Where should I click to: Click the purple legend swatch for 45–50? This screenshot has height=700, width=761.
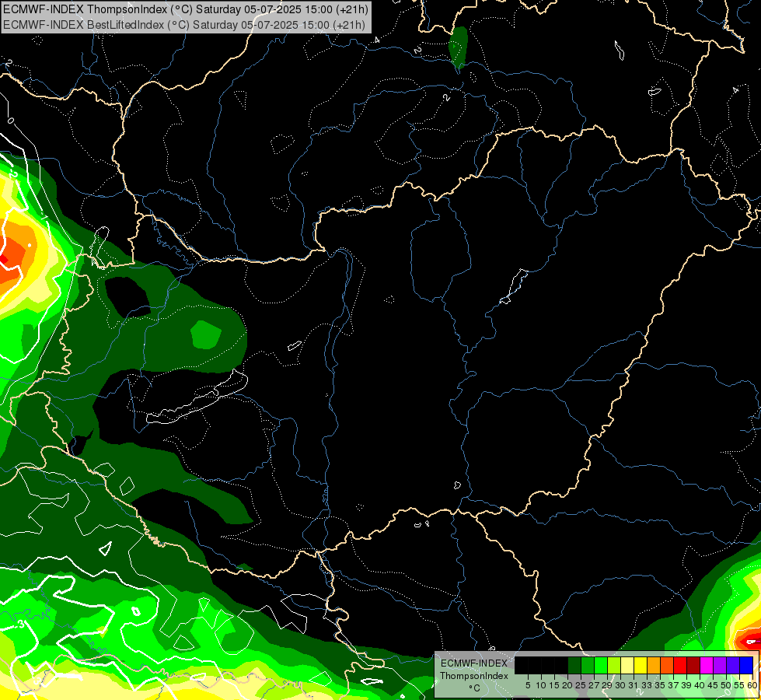[x=721, y=665]
